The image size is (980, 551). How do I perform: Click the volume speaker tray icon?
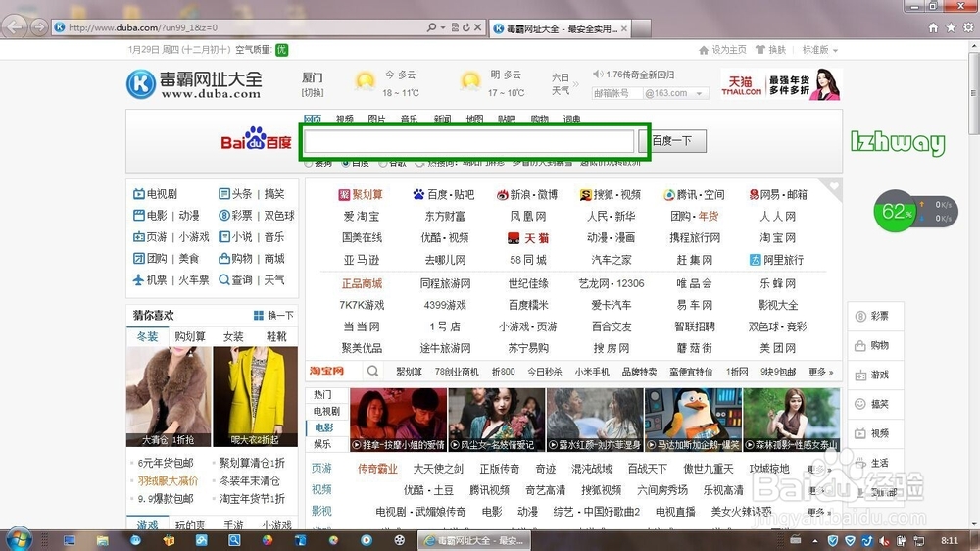pyautogui.click(x=884, y=540)
